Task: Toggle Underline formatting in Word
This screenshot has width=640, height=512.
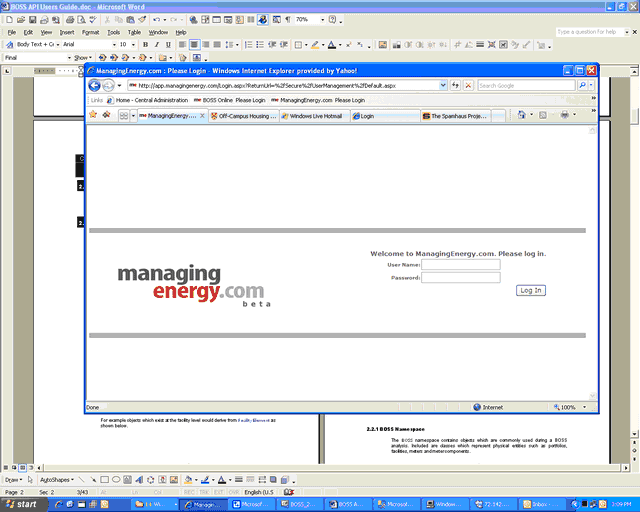Action: (x=168, y=45)
